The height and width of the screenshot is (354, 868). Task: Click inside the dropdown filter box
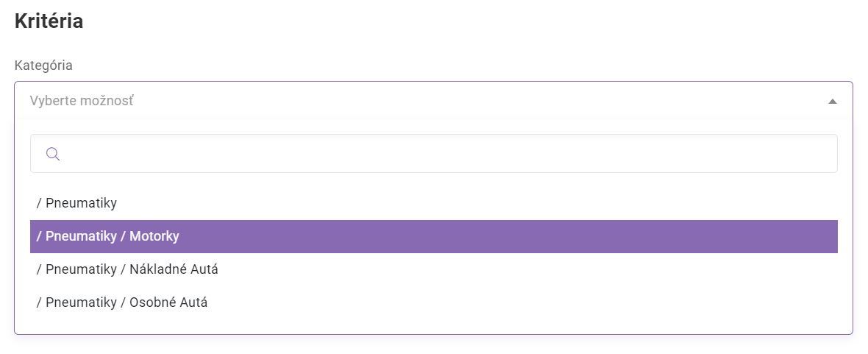[441, 154]
